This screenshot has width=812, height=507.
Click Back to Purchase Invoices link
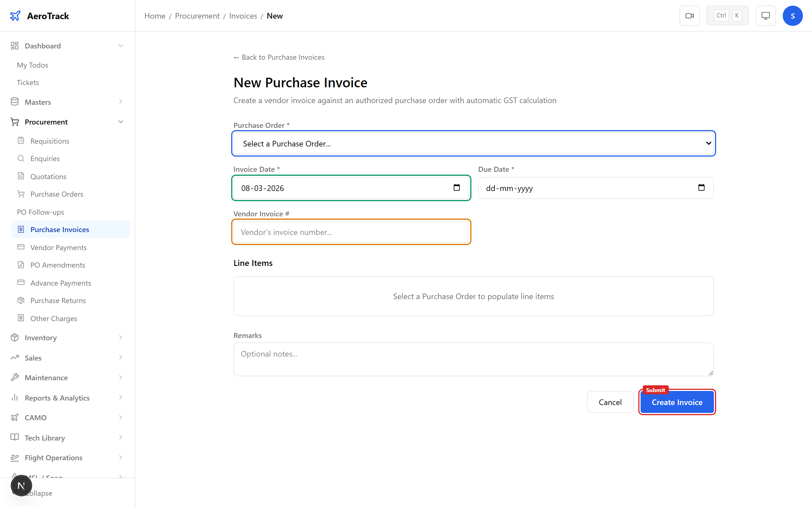click(279, 57)
